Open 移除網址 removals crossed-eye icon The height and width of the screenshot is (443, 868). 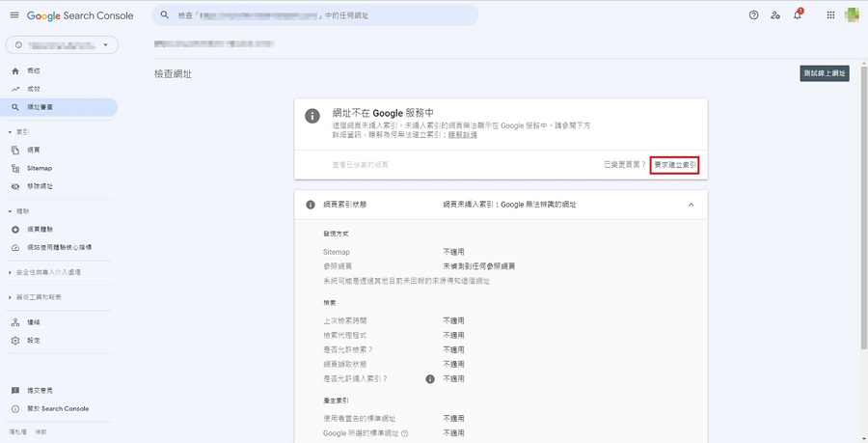coord(15,186)
